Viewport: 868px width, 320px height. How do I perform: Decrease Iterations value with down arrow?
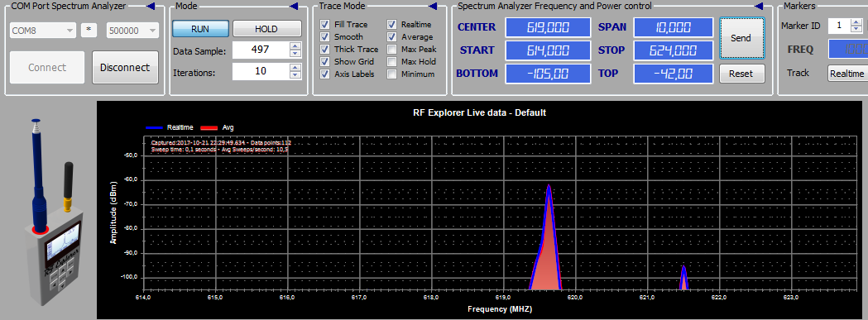tap(295, 74)
